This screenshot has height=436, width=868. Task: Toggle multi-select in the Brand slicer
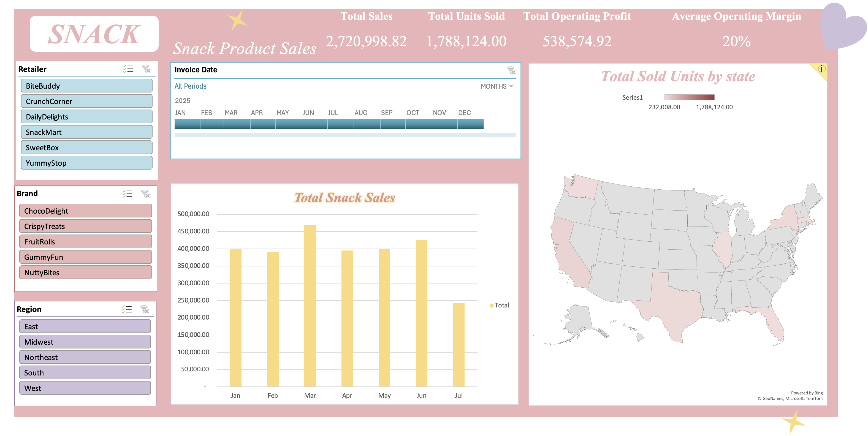click(x=128, y=194)
